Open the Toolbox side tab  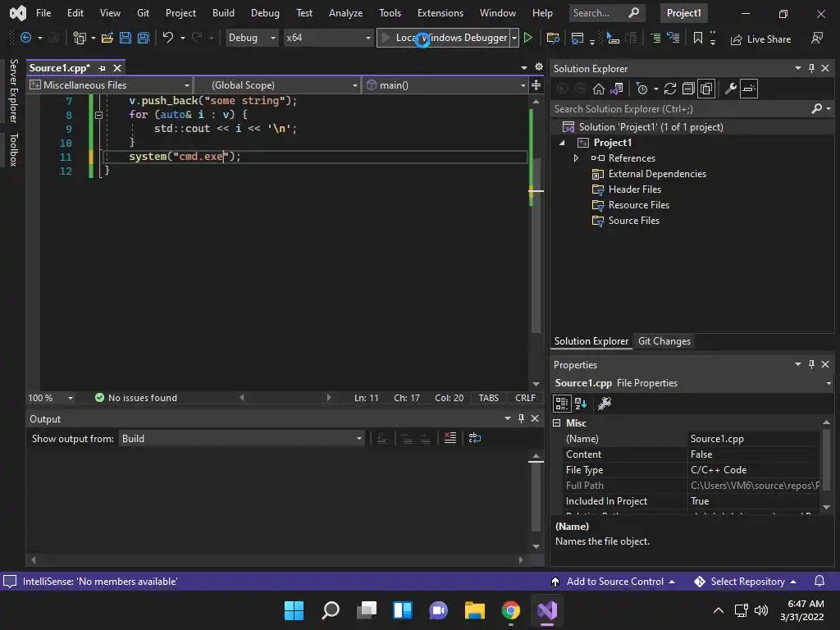coord(13,150)
